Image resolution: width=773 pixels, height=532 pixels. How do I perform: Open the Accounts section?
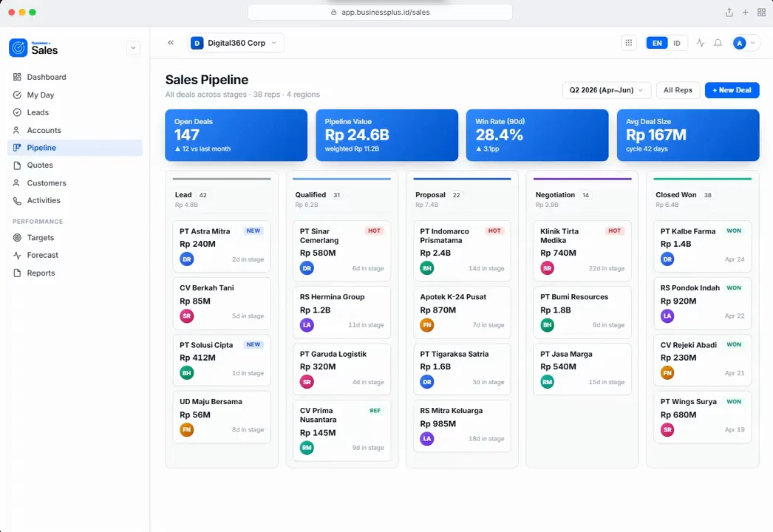click(x=75, y=130)
